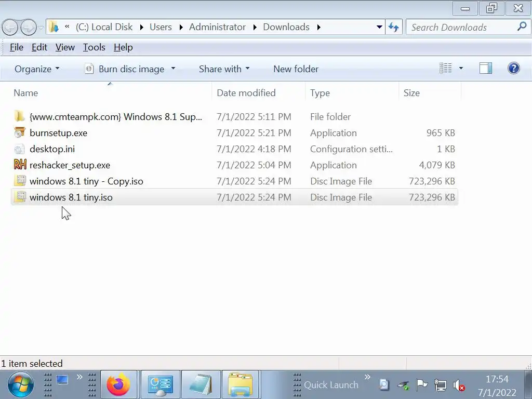This screenshot has height=399, width=532.
Task: Click the magnifier document tray icon
Action: click(x=384, y=385)
